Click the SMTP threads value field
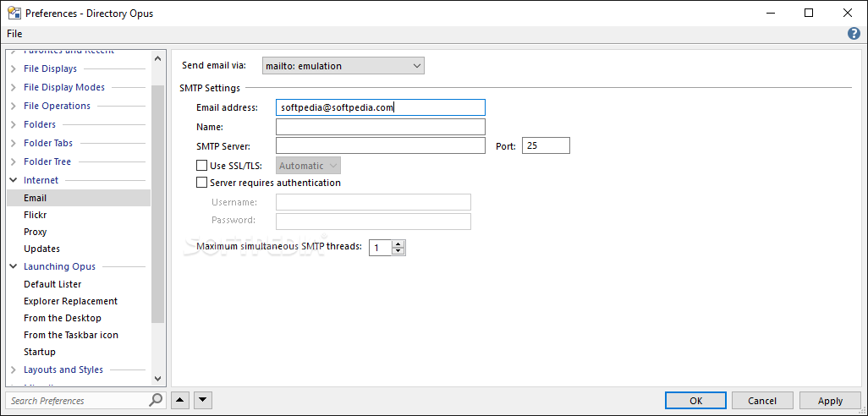This screenshot has height=416, width=868. click(x=381, y=248)
